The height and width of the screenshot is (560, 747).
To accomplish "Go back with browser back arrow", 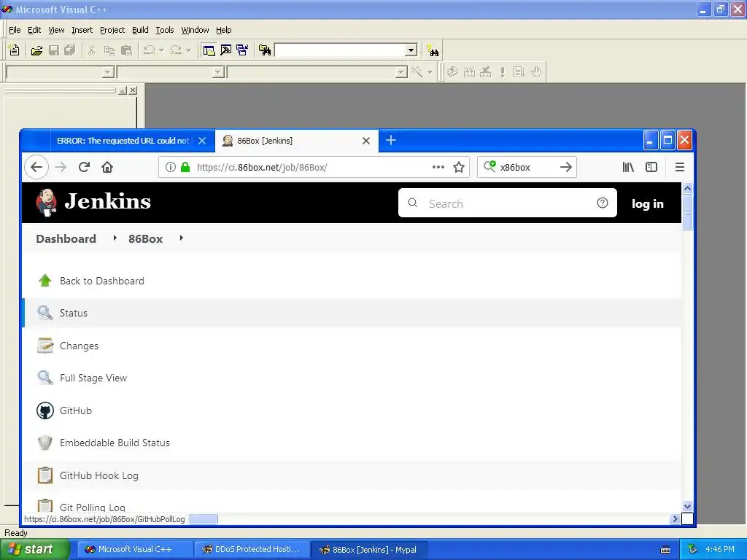I will pos(36,167).
